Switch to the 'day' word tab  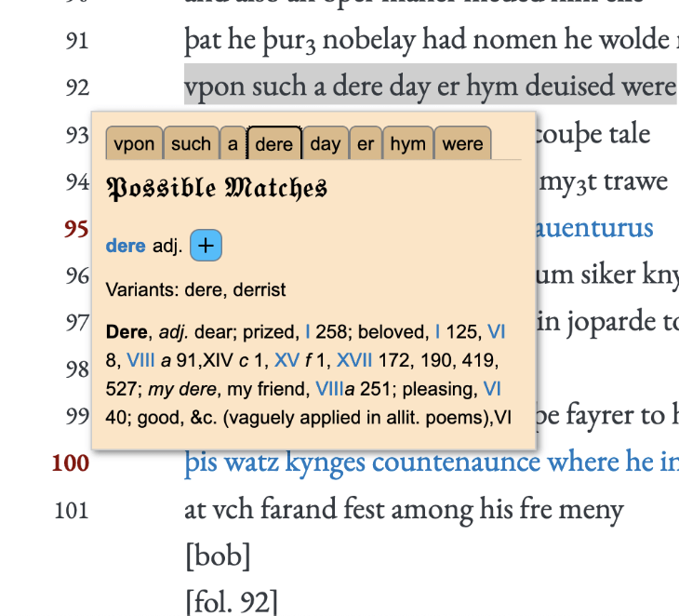325,144
